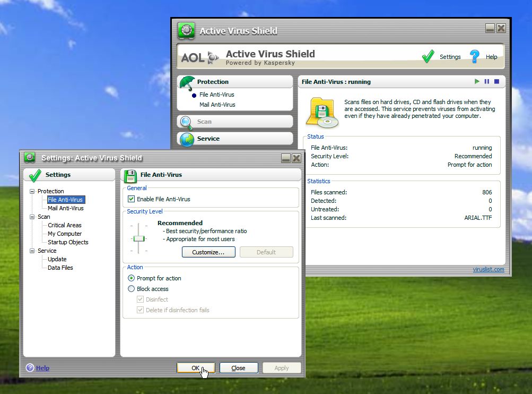Open Critical Areas scan settings
Screen dimensions: 532x394
pos(65,225)
